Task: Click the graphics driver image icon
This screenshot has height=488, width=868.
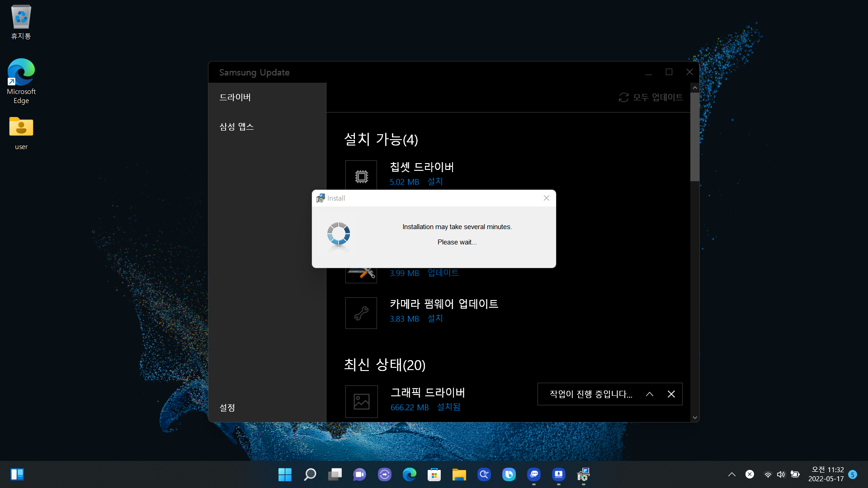Action: [361, 401]
